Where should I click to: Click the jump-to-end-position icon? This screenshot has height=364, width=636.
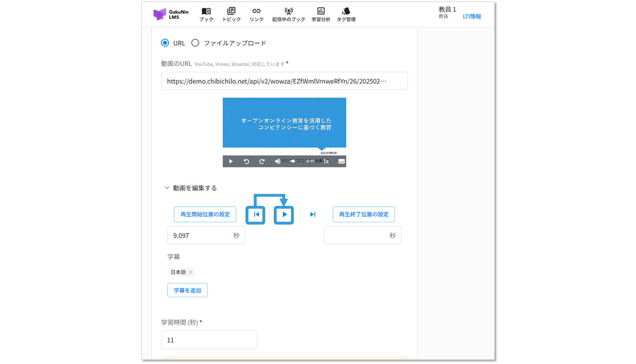(x=313, y=214)
